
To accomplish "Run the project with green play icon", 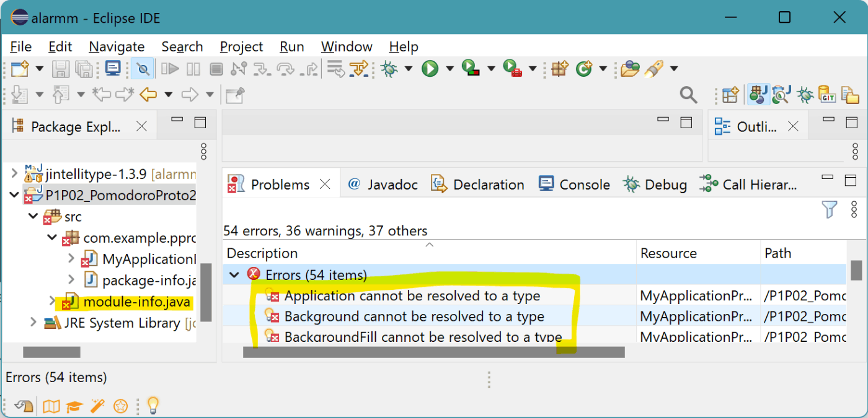I will point(430,68).
